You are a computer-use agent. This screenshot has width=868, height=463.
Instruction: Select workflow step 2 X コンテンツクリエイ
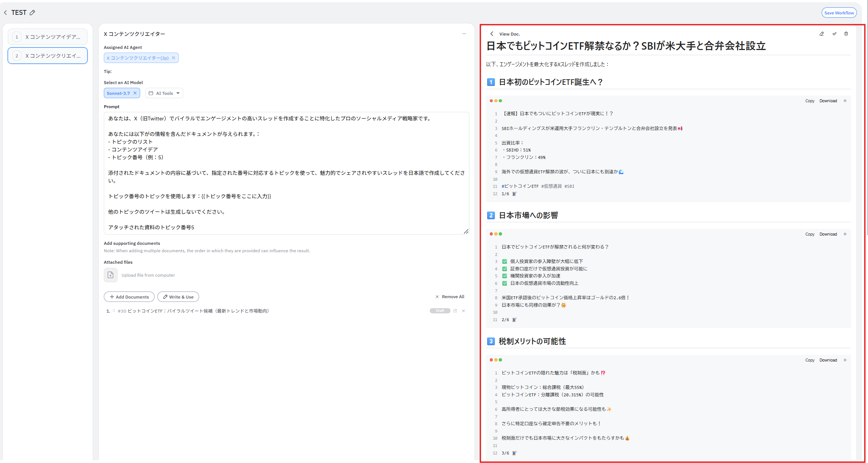[x=48, y=56]
